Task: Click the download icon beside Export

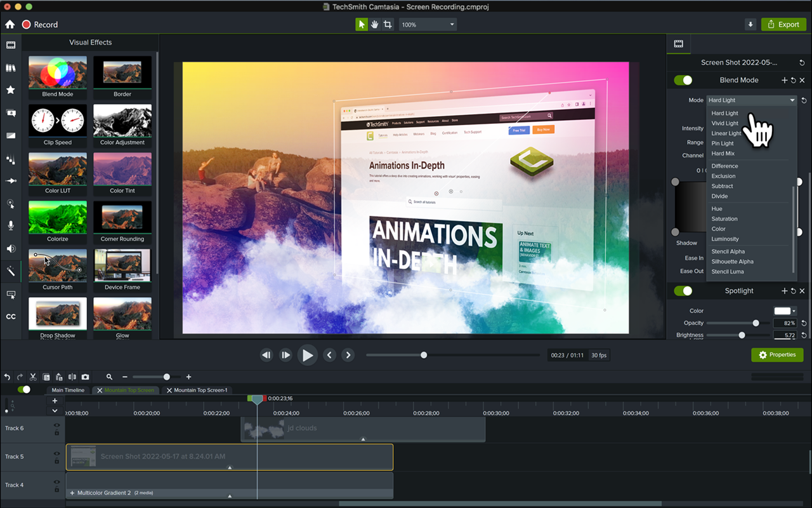Action: pos(750,24)
